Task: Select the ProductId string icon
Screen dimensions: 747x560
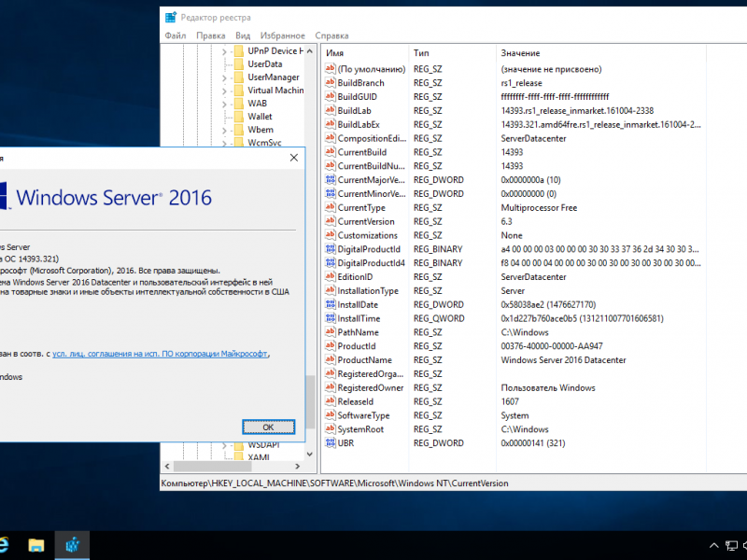Action: point(331,345)
